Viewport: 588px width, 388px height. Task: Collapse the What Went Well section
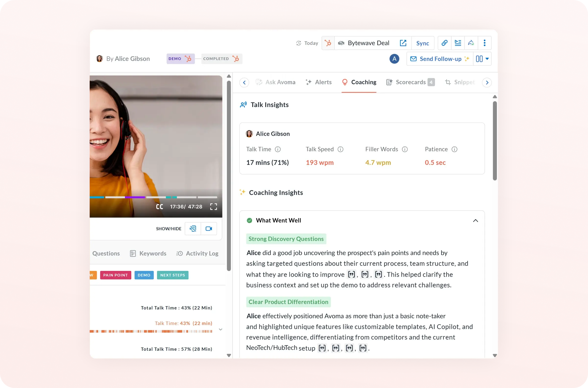click(x=475, y=220)
